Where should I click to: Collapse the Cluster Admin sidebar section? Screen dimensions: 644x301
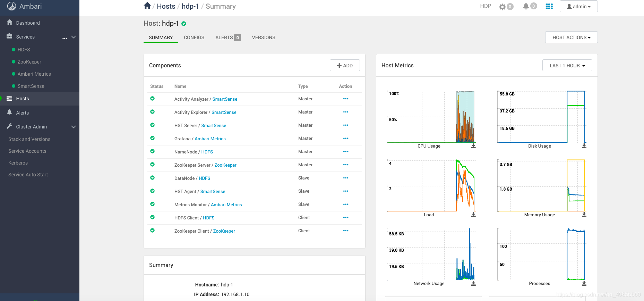74,127
